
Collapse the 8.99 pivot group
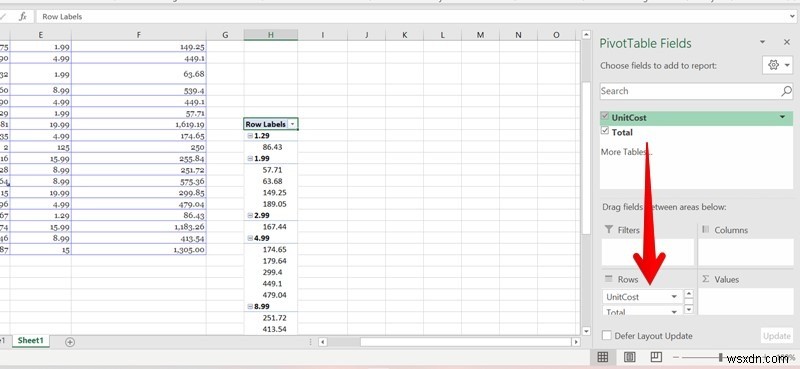point(250,307)
